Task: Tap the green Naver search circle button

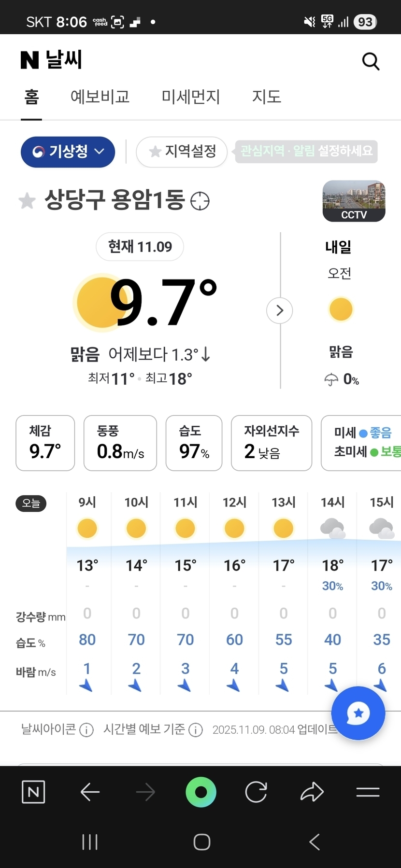Action: (201, 792)
